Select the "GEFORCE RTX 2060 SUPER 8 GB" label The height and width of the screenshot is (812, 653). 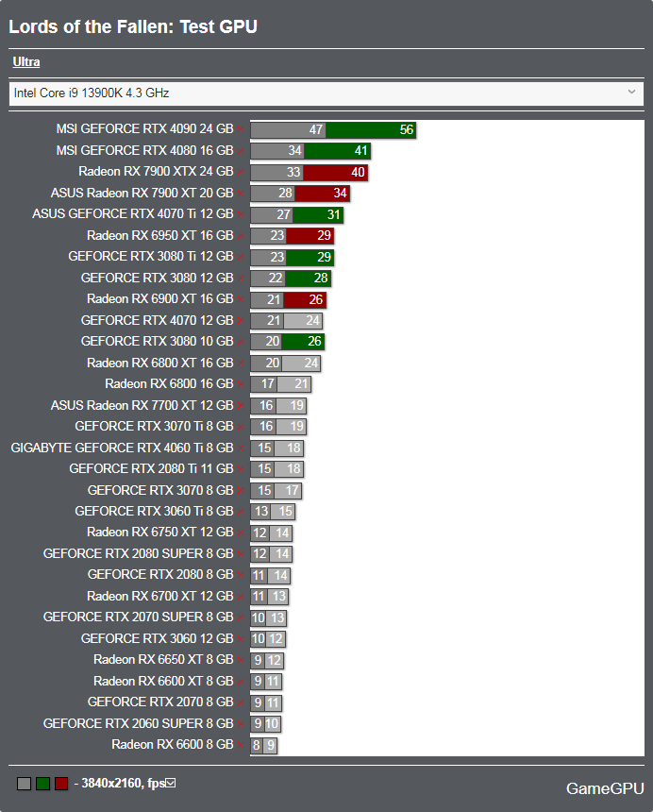click(x=138, y=723)
